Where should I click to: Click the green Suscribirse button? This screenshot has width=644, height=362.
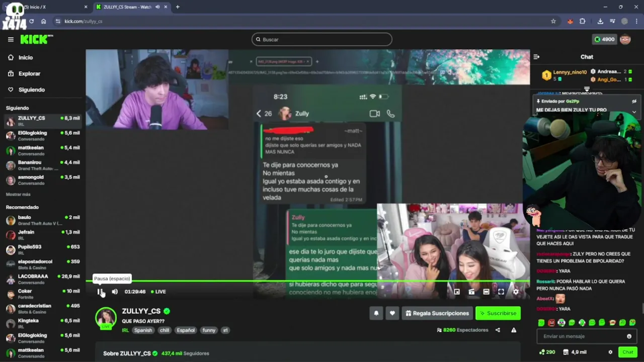click(498, 313)
